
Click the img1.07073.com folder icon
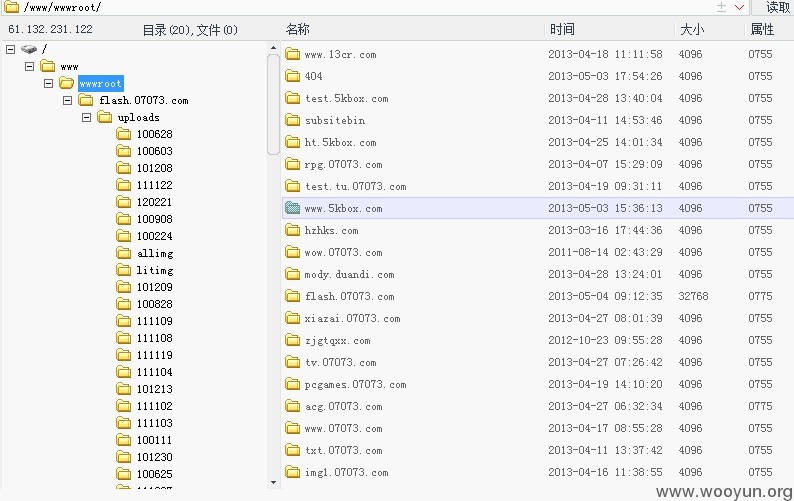click(x=292, y=472)
